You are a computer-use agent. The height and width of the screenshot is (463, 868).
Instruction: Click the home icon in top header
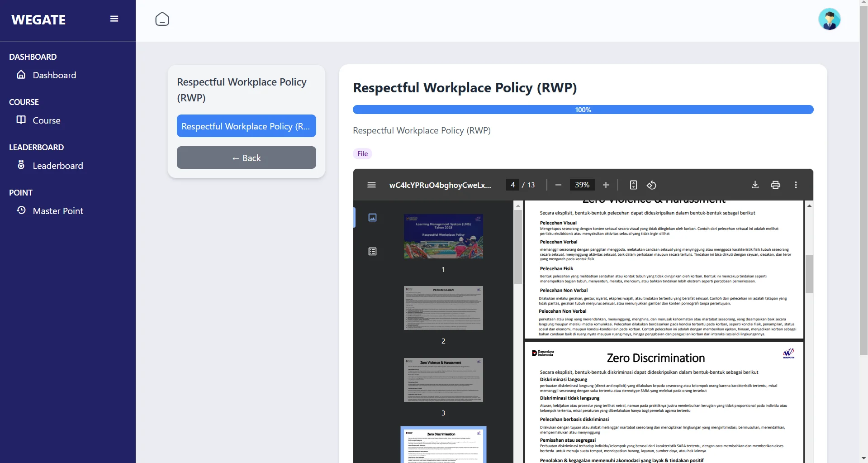coord(162,19)
